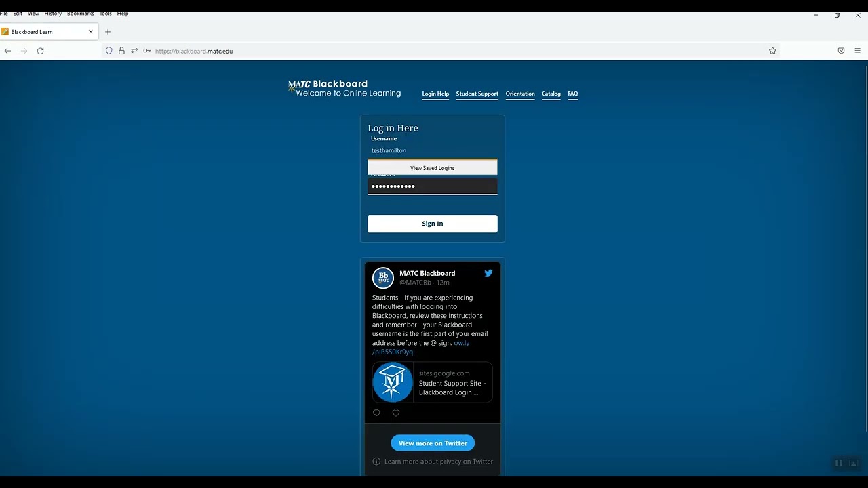Reply to the tweet with comment icon

tap(376, 413)
